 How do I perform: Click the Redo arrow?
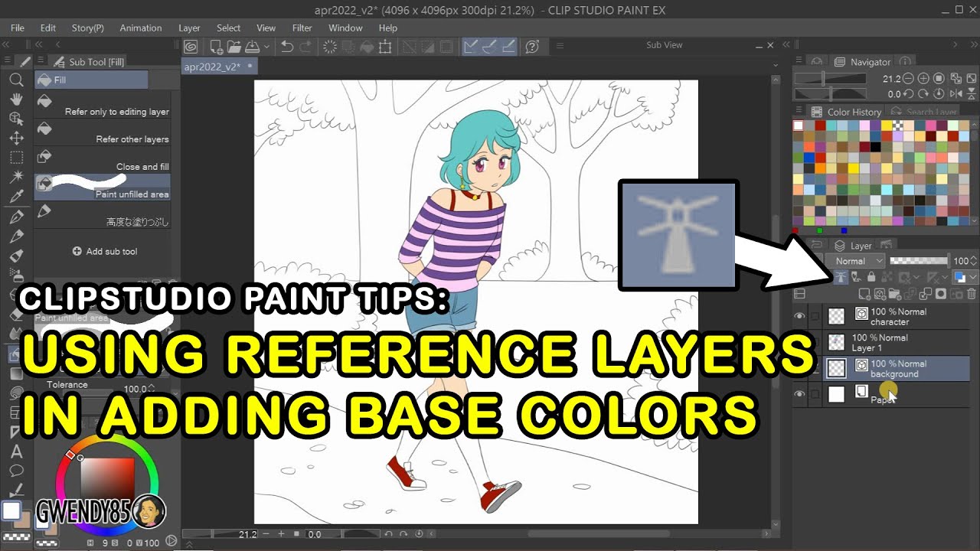click(x=305, y=47)
